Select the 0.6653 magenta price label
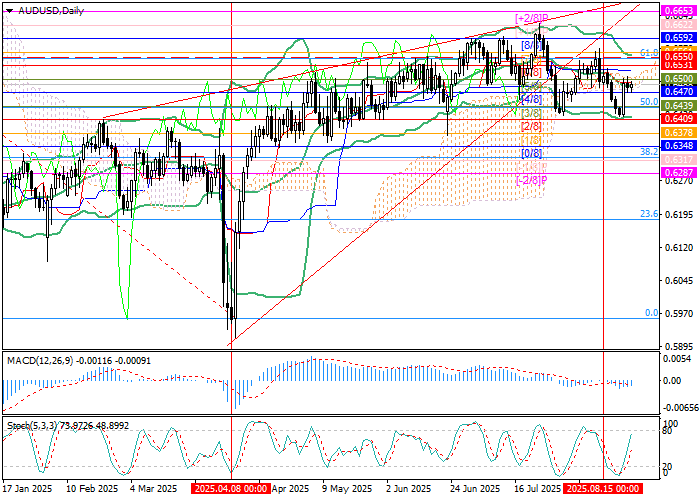The image size is (700, 500). point(679,10)
